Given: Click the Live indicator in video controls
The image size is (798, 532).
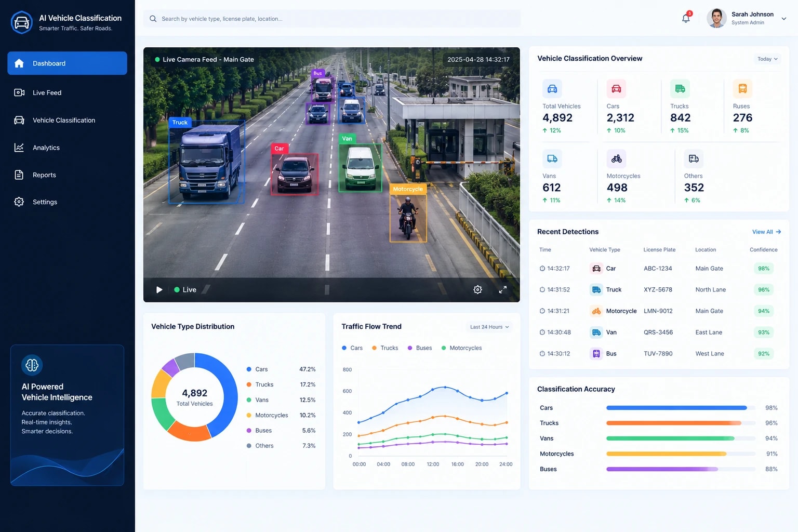Looking at the screenshot, I should pos(185,289).
